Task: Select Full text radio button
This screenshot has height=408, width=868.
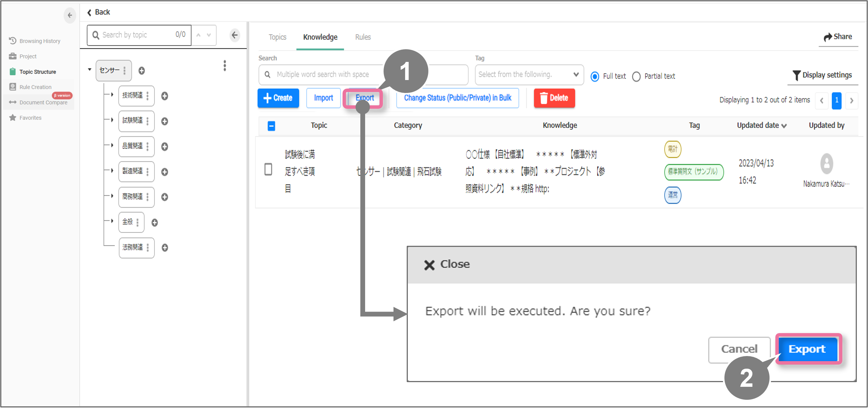Action: click(x=595, y=76)
